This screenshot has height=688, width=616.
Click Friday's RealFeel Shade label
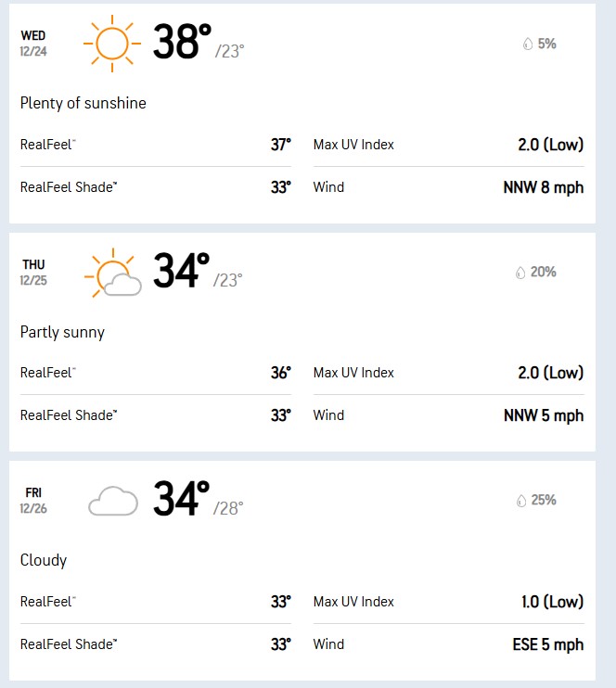[x=69, y=644]
